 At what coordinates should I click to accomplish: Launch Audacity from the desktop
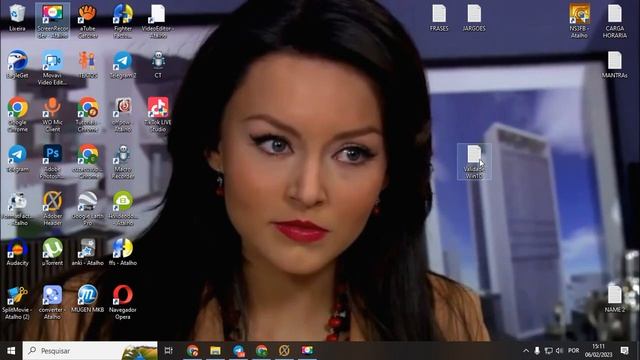pos(17,252)
